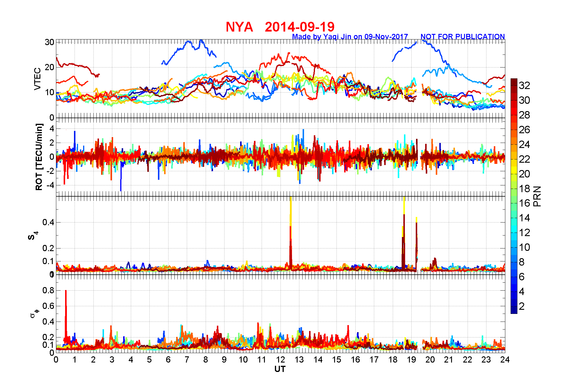Click the colorbar tick value 32

click(524, 85)
